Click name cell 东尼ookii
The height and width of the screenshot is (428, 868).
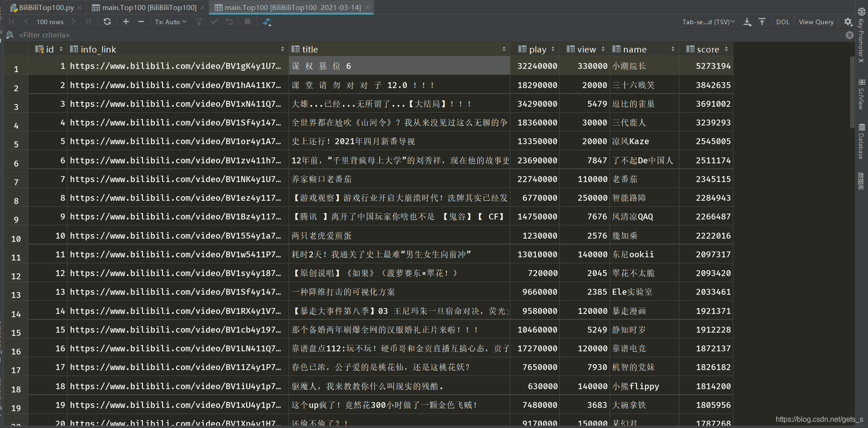pos(644,255)
